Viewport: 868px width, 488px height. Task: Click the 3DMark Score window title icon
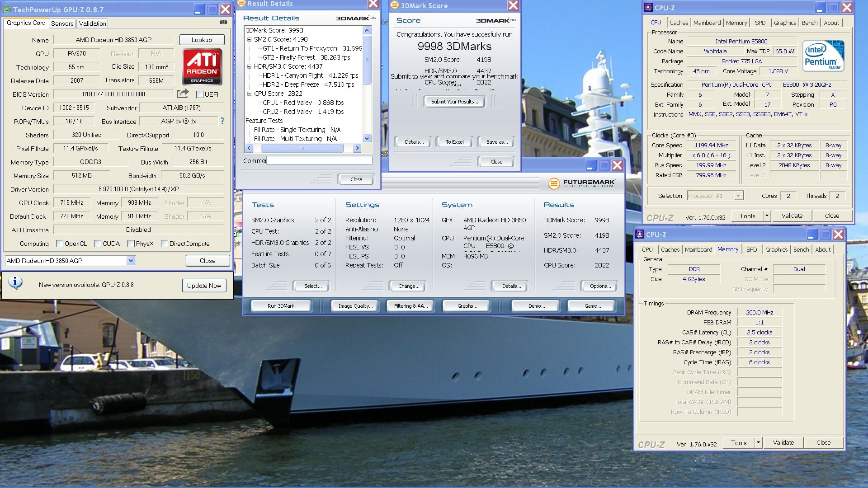[394, 5]
